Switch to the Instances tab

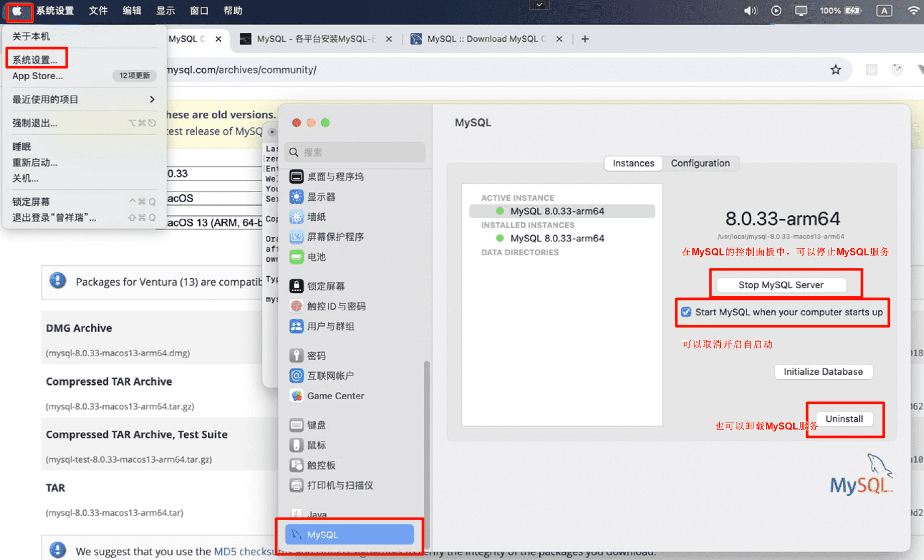[633, 163]
